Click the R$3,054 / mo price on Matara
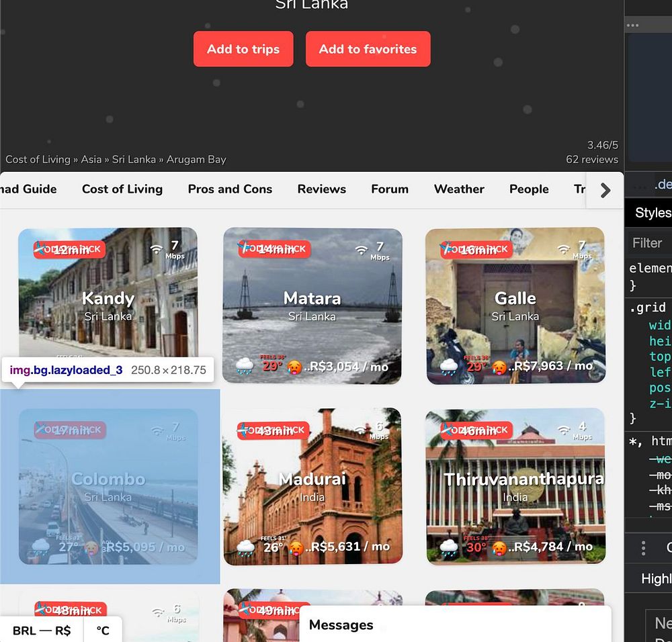This screenshot has height=642, width=672. click(x=349, y=367)
